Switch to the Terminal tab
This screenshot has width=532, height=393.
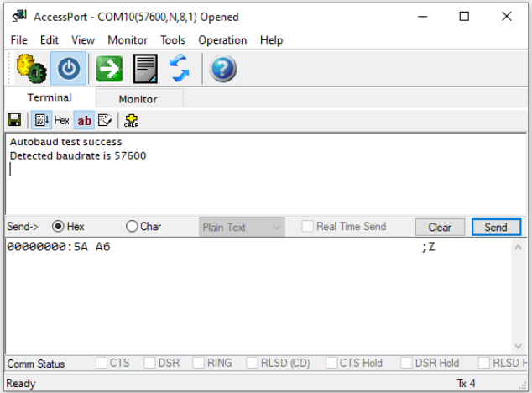pyautogui.click(x=50, y=97)
